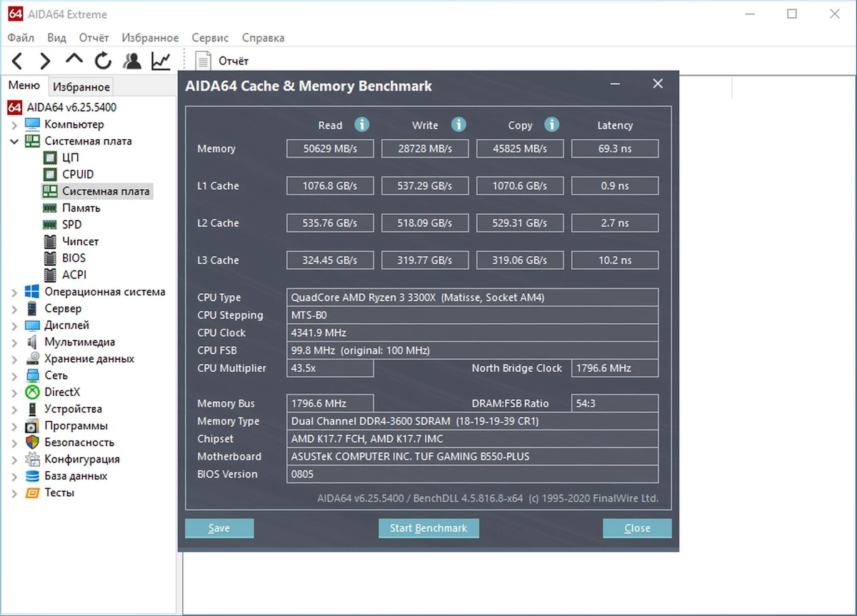This screenshot has height=616, width=857.
Task: Click the up-level arrow toolbar icon
Action: pos(74,60)
